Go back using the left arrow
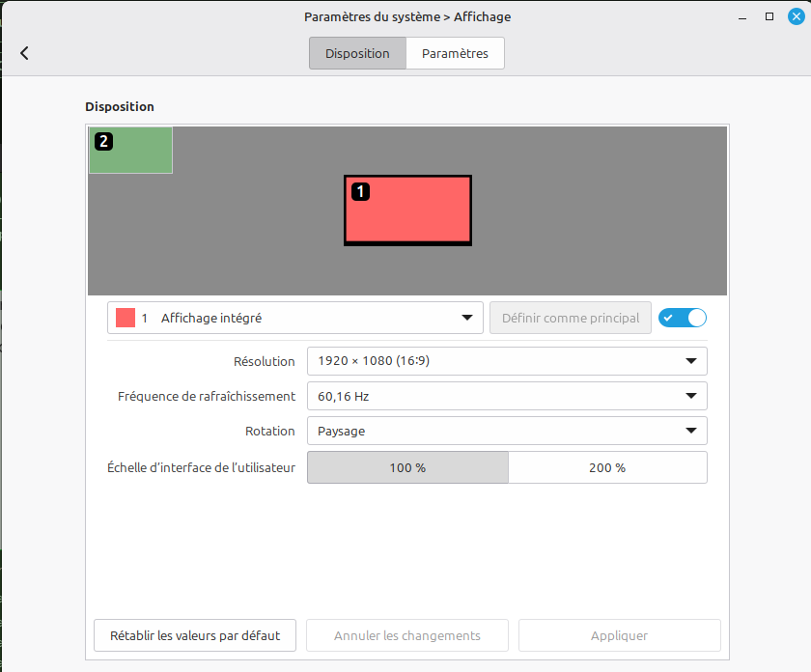The image size is (811, 672). (x=24, y=53)
